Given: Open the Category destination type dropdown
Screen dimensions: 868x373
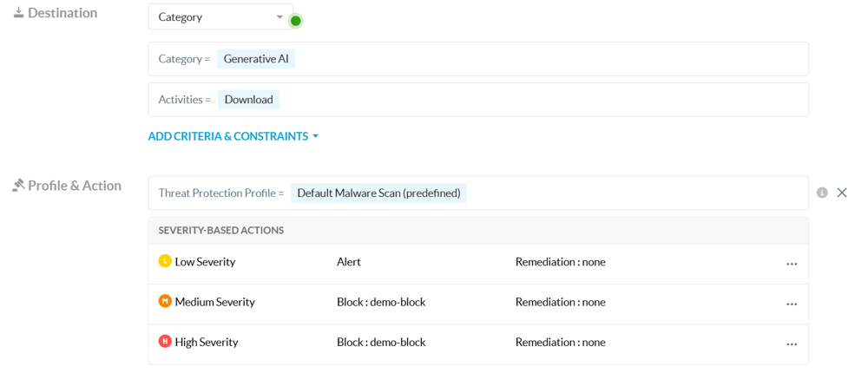Looking at the screenshot, I should click(220, 17).
